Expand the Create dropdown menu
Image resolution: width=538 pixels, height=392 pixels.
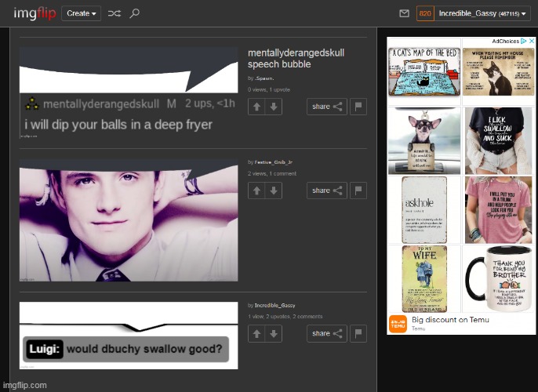point(81,13)
